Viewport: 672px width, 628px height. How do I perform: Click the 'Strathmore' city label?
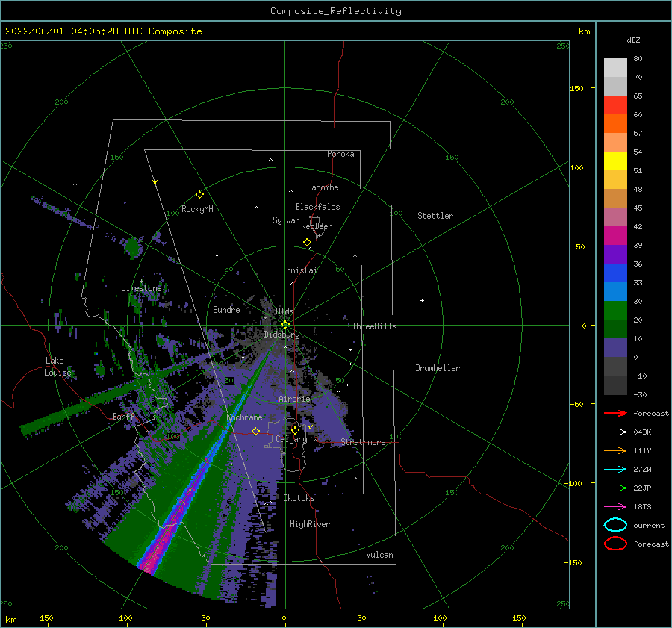[x=363, y=442]
